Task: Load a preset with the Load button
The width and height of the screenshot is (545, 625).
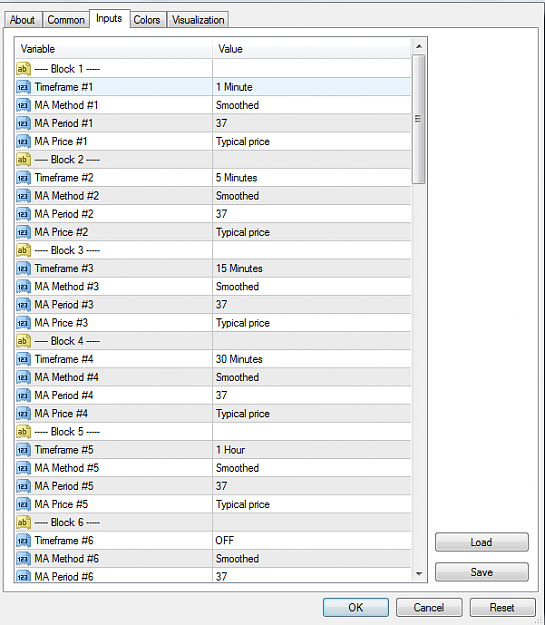Action: (482, 542)
